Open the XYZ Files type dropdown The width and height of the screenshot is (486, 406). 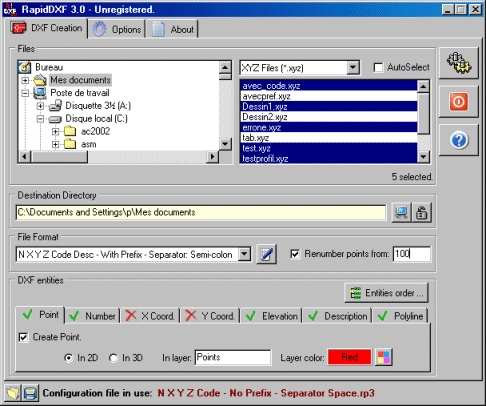352,68
